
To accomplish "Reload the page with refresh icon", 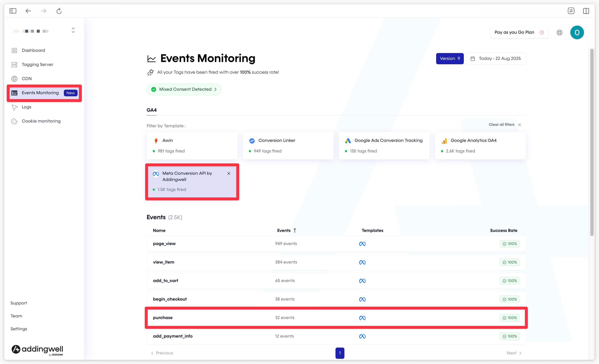I will pyautogui.click(x=59, y=11).
